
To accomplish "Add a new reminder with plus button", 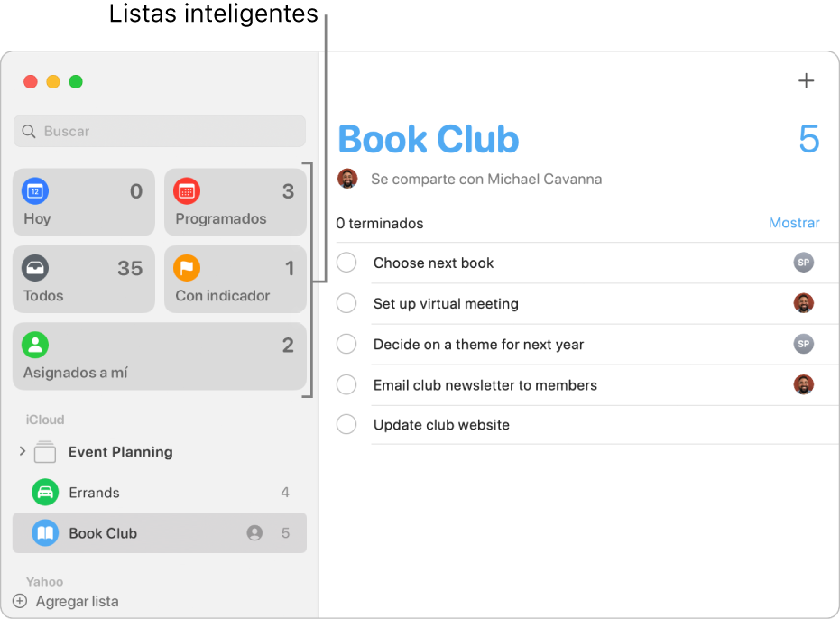I will coord(806,80).
